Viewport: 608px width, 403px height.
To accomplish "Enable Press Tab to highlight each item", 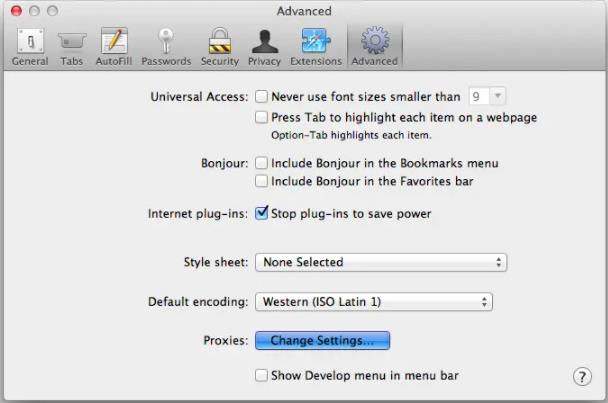I will (261, 117).
